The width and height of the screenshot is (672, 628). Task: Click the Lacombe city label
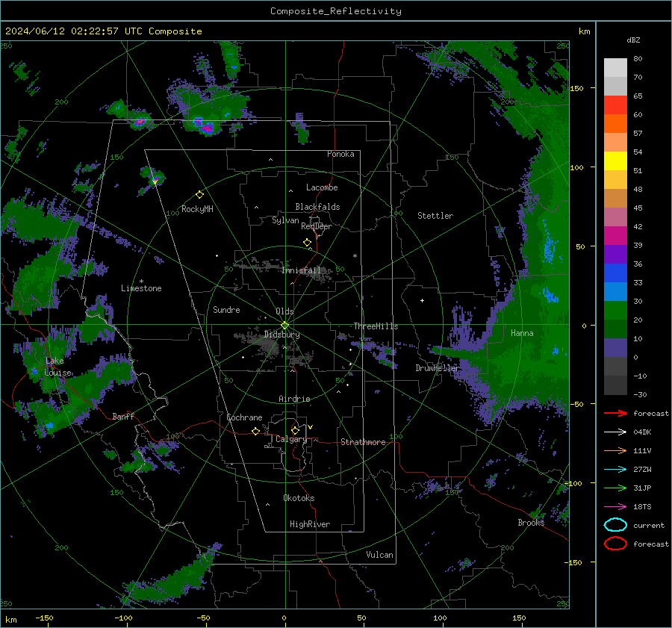click(322, 187)
